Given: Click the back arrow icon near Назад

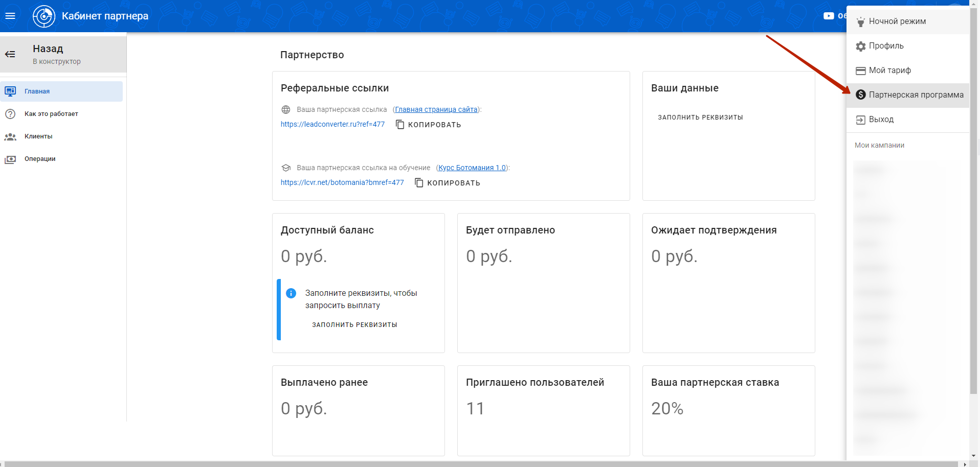Looking at the screenshot, I should click(x=10, y=54).
